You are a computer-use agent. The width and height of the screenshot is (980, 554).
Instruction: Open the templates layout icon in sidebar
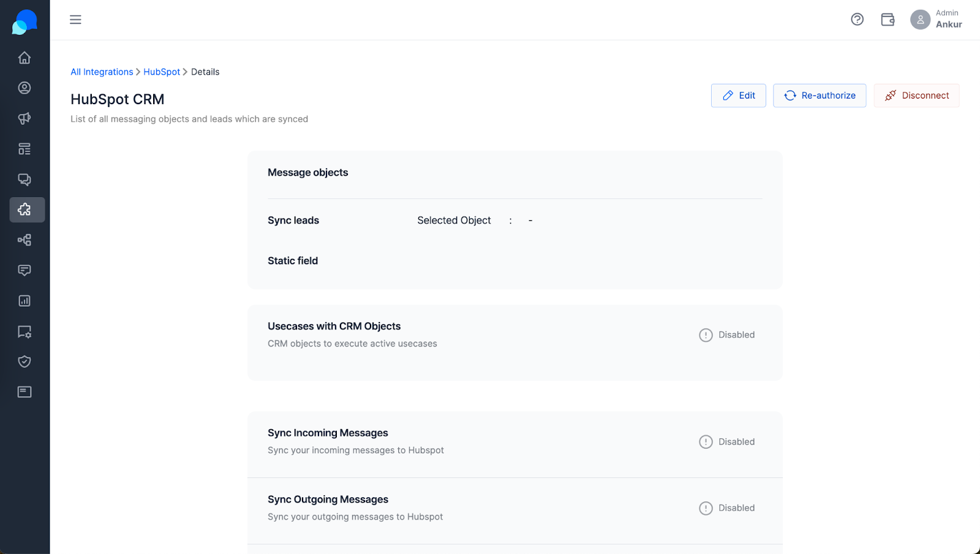coord(24,149)
